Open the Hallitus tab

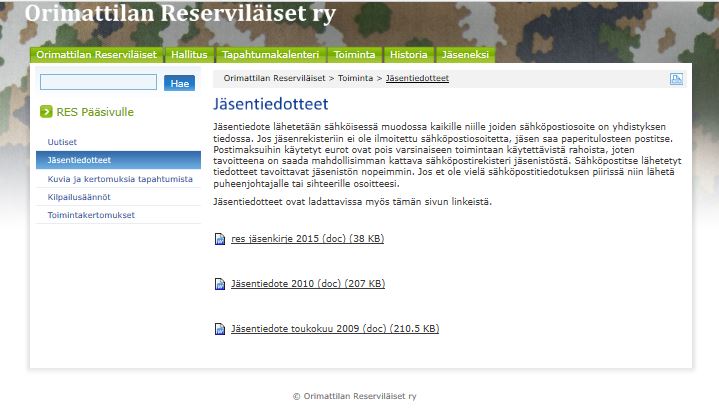point(189,55)
